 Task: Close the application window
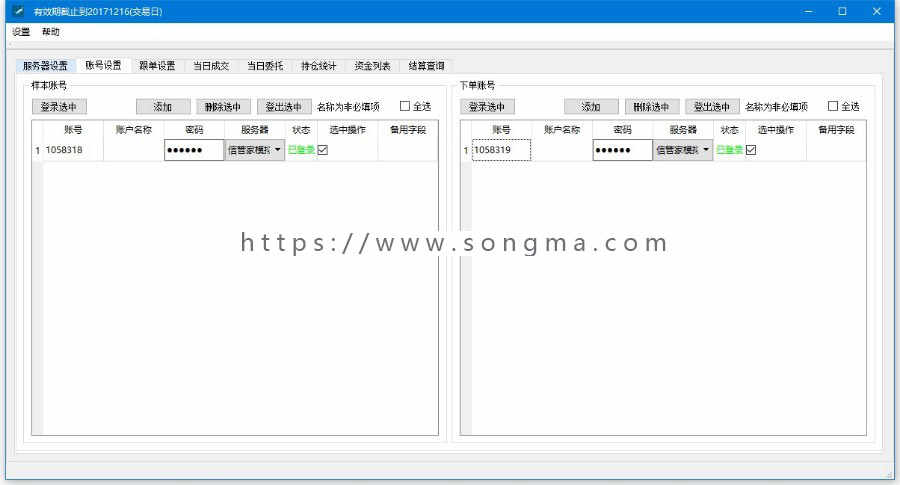pos(876,11)
